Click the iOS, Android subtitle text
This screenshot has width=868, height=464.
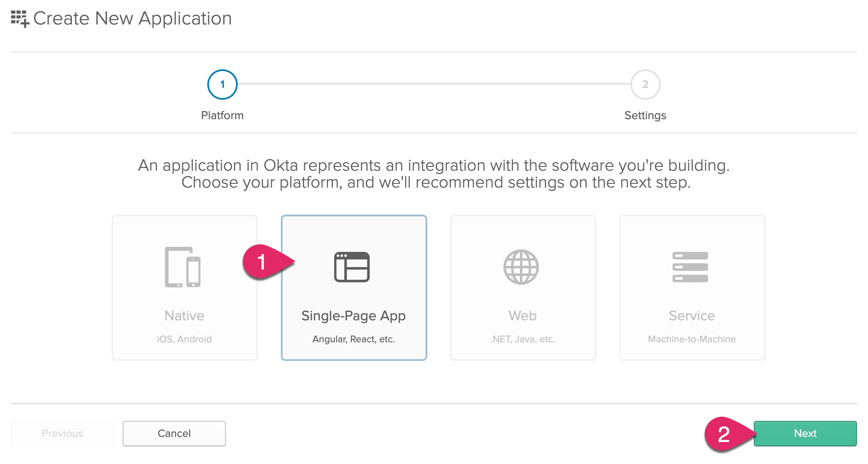[184, 339]
